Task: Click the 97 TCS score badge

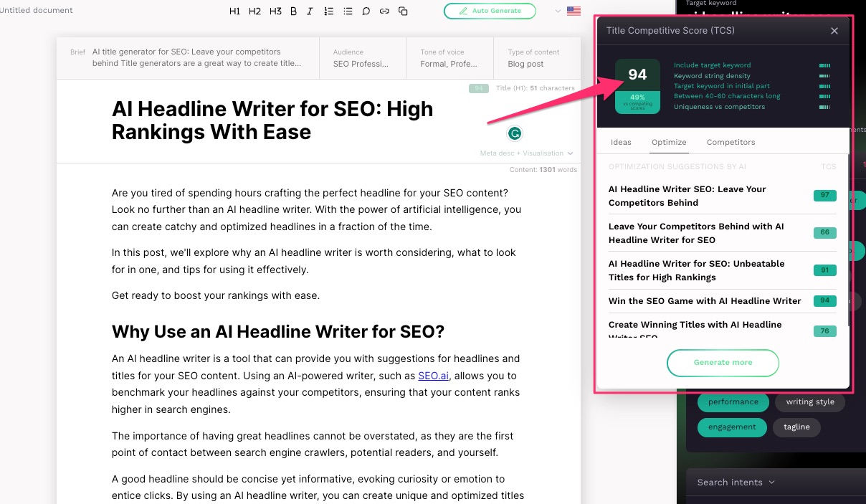Action: (x=825, y=196)
